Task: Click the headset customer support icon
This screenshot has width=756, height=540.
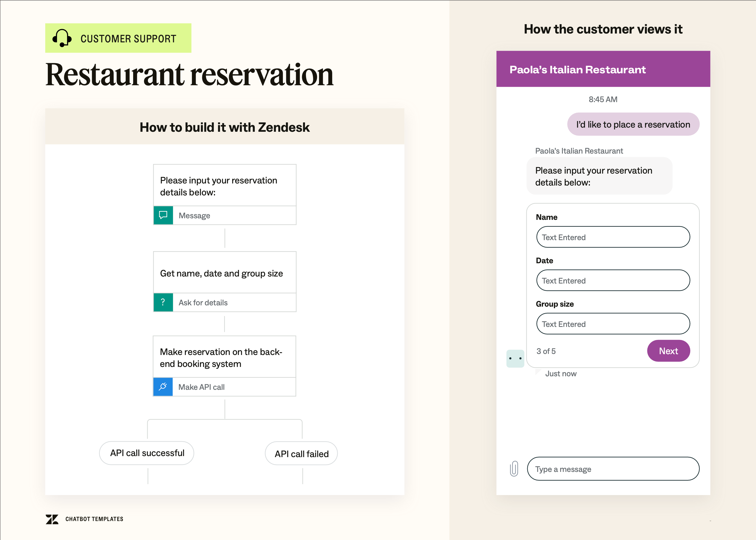Action: coord(62,38)
